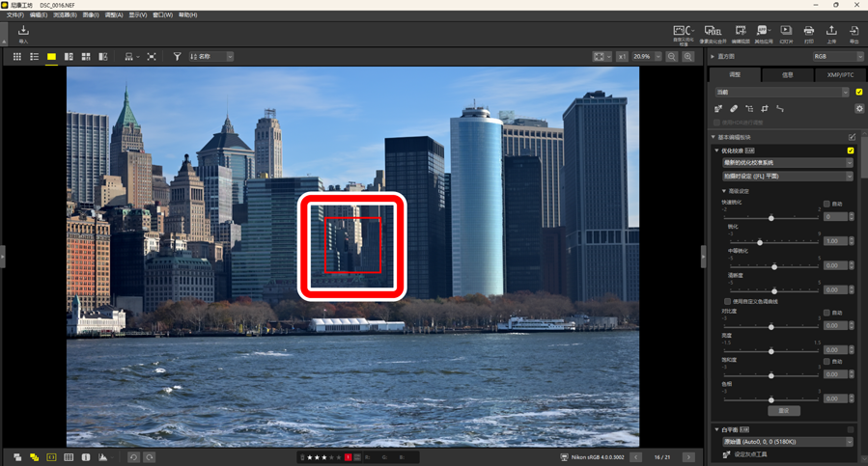
Task: Enable 使用自定义曲调曲线 checkbox
Action: [x=727, y=301]
